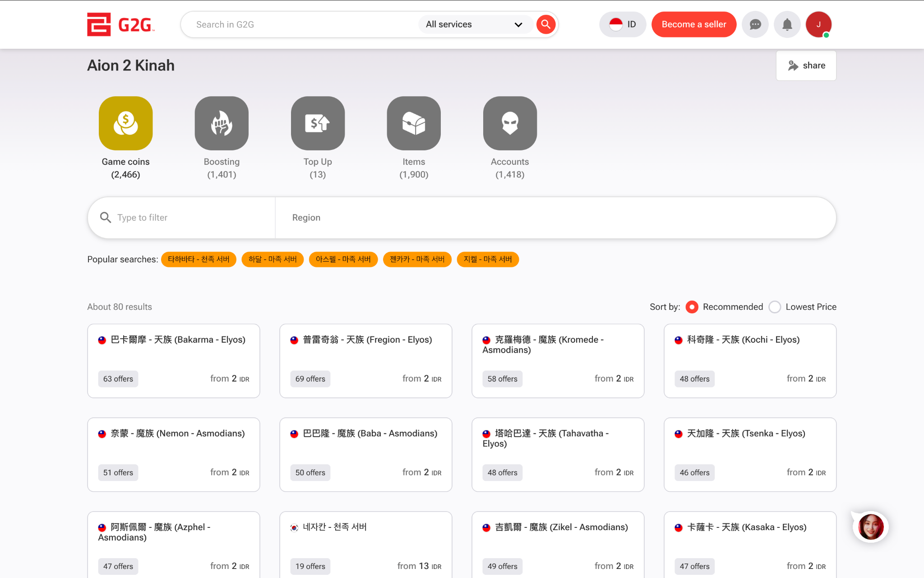
Task: Click the 50 offers badge
Action: (310, 473)
